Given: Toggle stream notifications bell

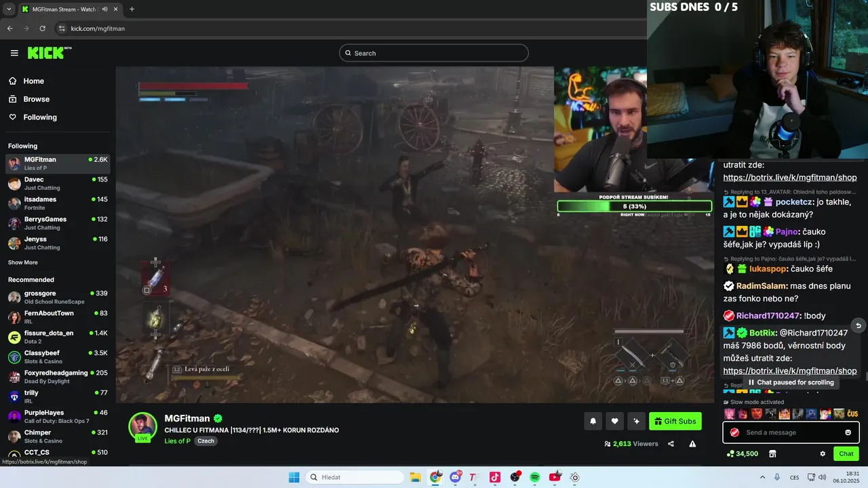Looking at the screenshot, I should [593, 422].
